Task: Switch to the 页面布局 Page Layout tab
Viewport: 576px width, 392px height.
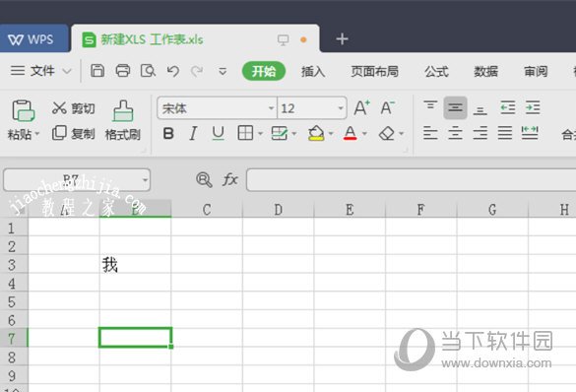Action: (x=374, y=71)
